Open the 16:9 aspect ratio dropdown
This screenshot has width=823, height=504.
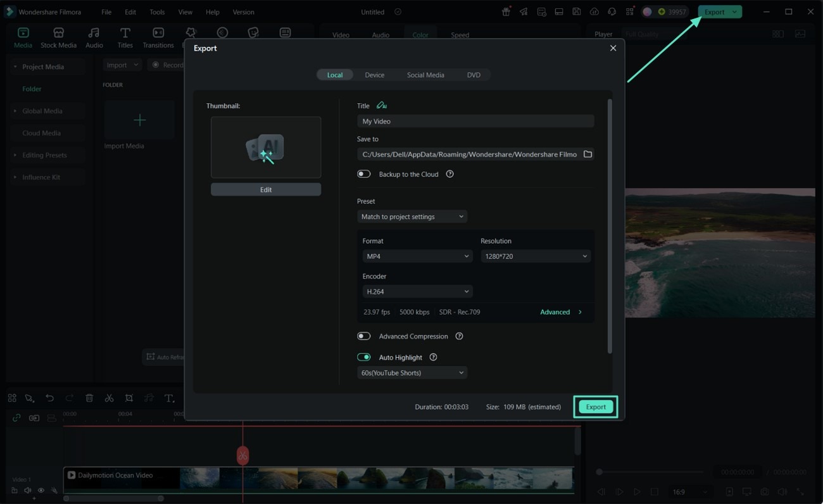coord(689,492)
